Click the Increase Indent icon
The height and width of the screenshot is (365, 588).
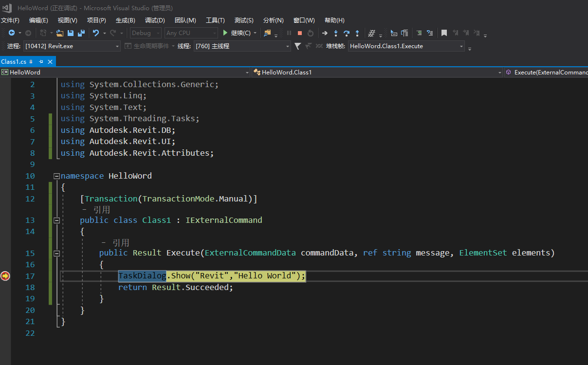419,33
